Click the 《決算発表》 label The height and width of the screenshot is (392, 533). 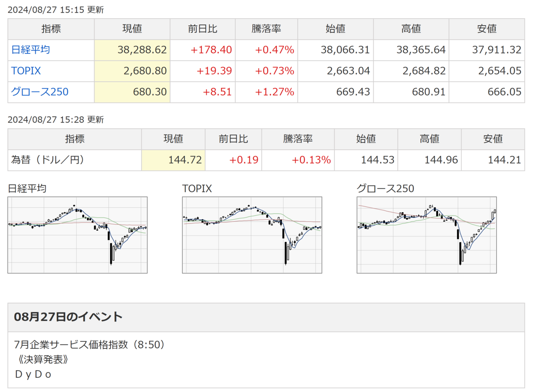(40, 359)
